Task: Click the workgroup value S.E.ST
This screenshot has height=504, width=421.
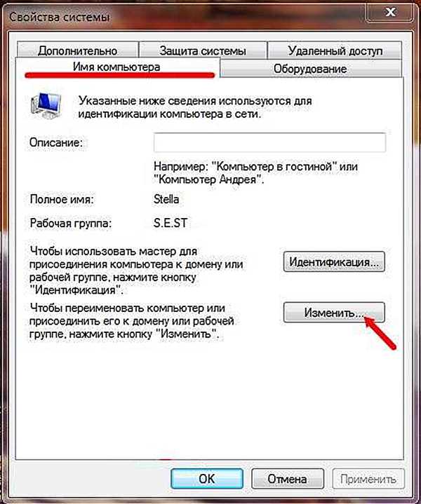Action: coord(170,222)
